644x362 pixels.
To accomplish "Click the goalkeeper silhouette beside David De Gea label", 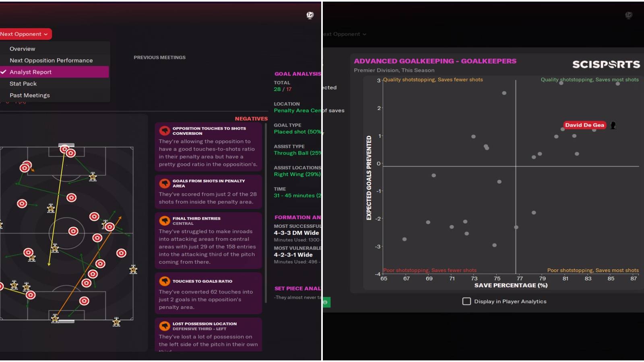I will click(x=613, y=125).
